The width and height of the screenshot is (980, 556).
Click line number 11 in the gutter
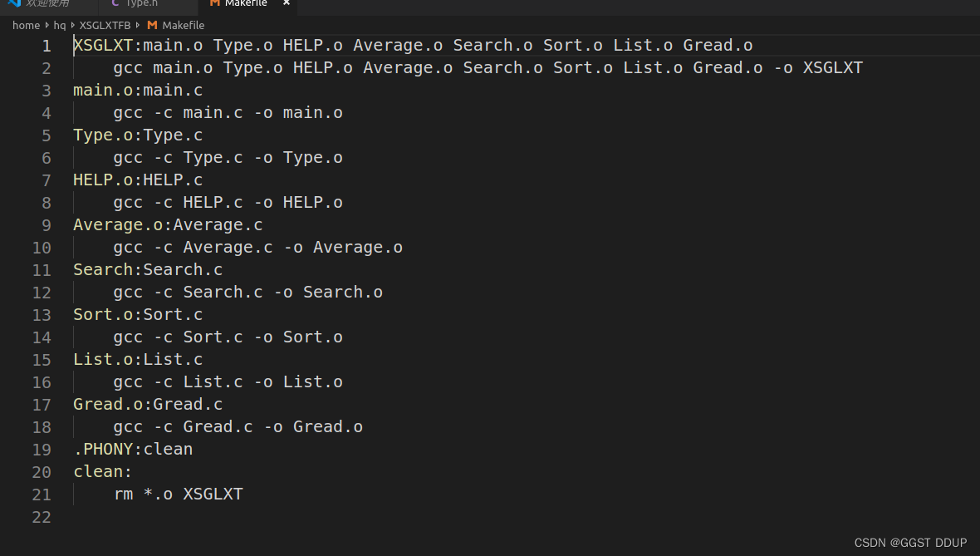pos(42,270)
